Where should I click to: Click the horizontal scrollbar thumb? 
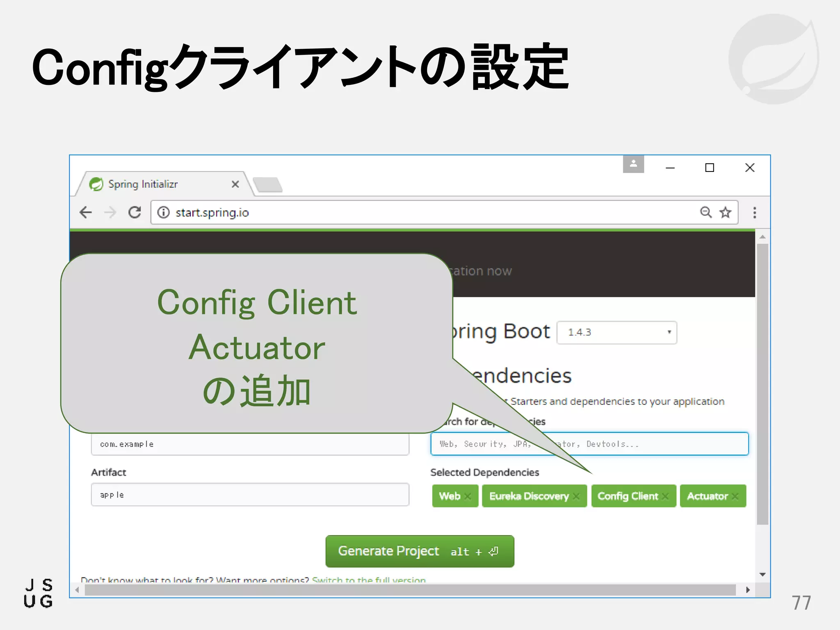pyautogui.click(x=410, y=590)
